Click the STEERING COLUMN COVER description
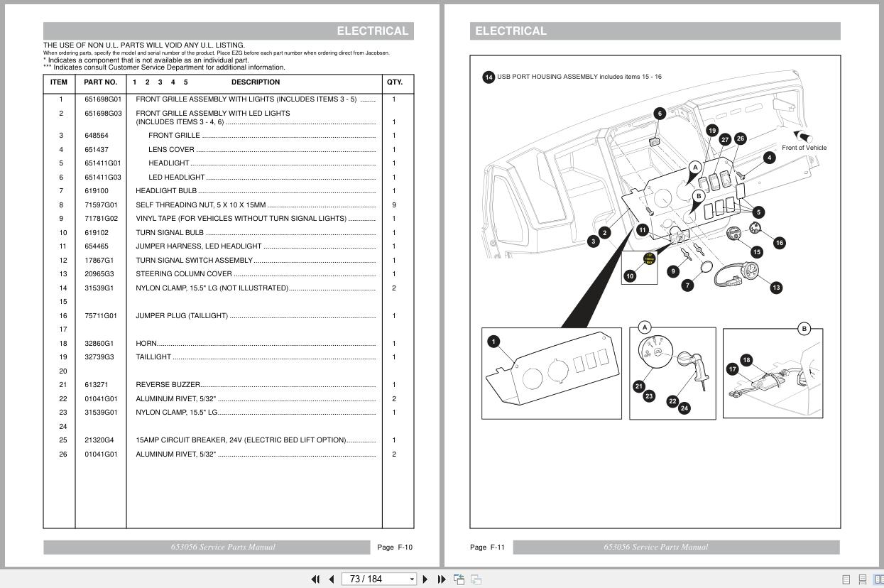Screen dimensions: 884x588 [x=184, y=274]
